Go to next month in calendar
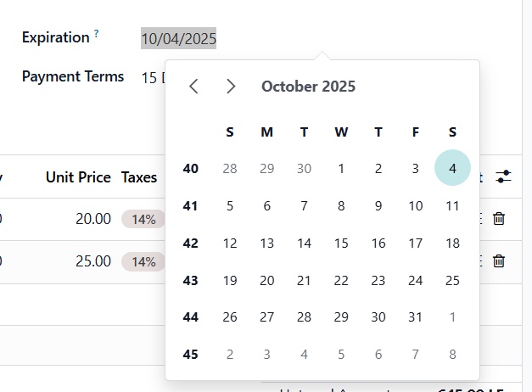Image resolution: width=532 pixels, height=392 pixels. (x=231, y=87)
